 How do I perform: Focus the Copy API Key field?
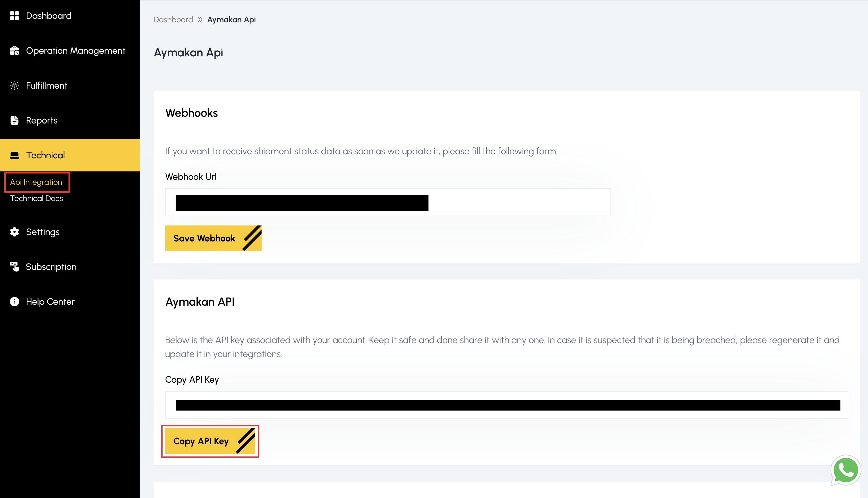point(507,405)
